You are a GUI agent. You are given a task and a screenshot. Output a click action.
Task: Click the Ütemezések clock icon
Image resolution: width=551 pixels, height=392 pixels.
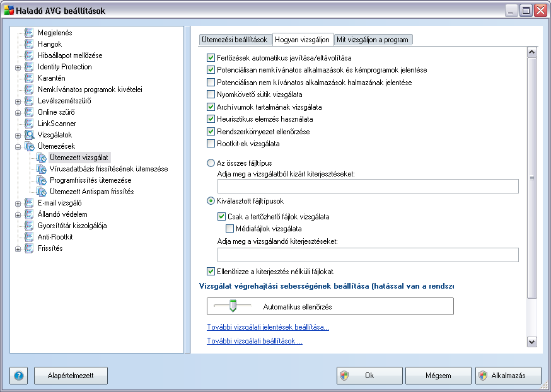point(29,146)
